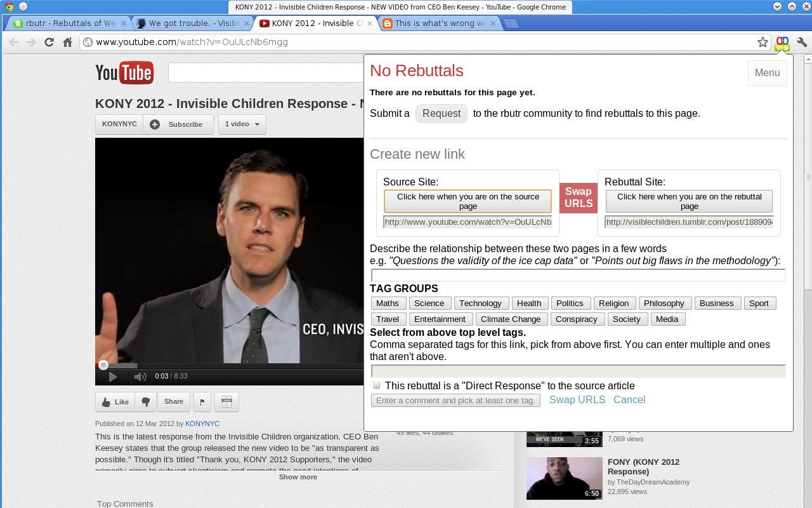Click the source site URL field
This screenshot has width=812, height=508.
(x=468, y=222)
